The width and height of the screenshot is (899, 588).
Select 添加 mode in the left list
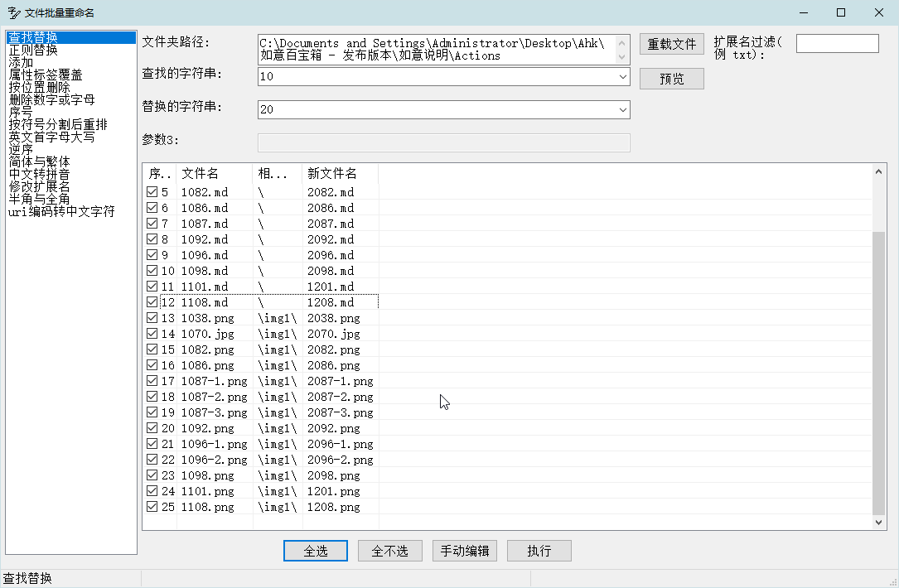coord(21,62)
